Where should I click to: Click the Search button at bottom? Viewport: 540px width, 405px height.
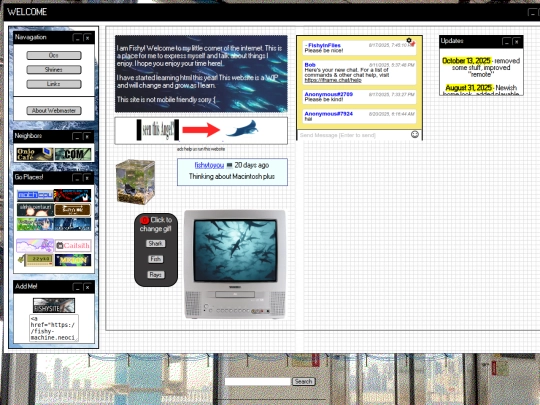tap(303, 381)
